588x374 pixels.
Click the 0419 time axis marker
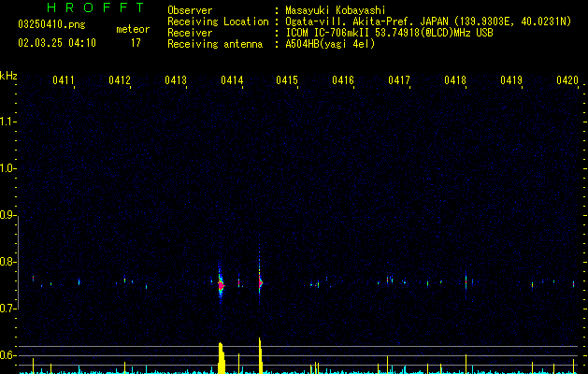pos(511,80)
